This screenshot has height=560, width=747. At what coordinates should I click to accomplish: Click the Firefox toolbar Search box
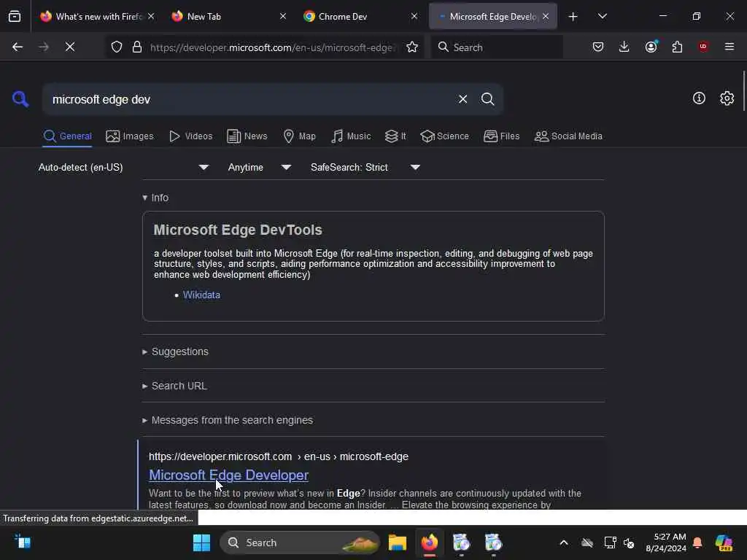(x=497, y=47)
